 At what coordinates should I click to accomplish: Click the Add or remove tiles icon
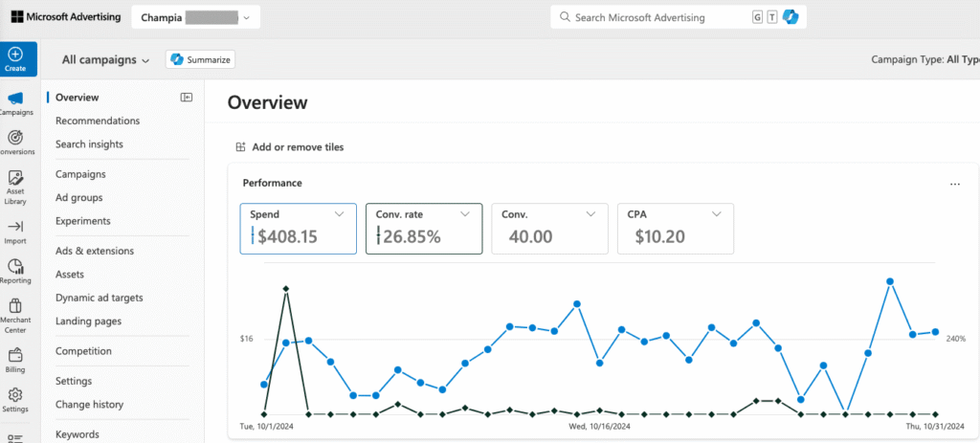point(240,147)
